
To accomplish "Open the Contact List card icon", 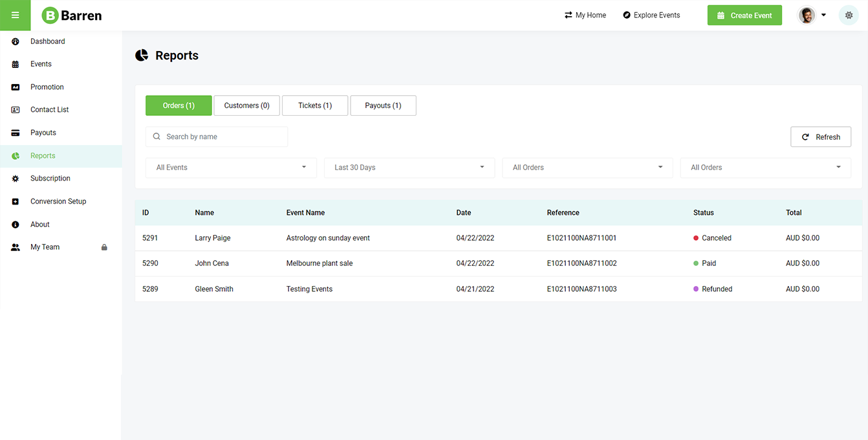I will pos(16,110).
